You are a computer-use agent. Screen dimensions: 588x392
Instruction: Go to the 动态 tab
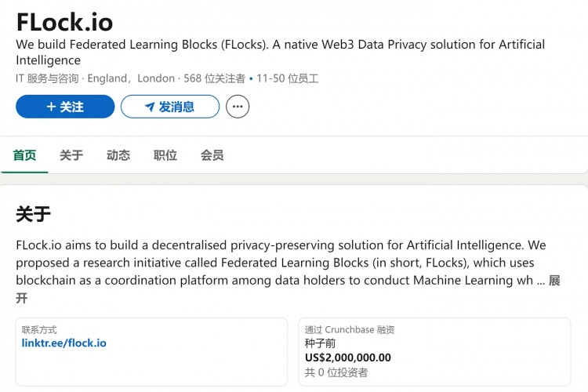point(118,155)
